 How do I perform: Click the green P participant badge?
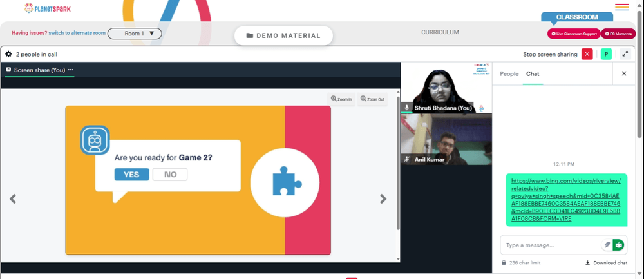point(606,54)
